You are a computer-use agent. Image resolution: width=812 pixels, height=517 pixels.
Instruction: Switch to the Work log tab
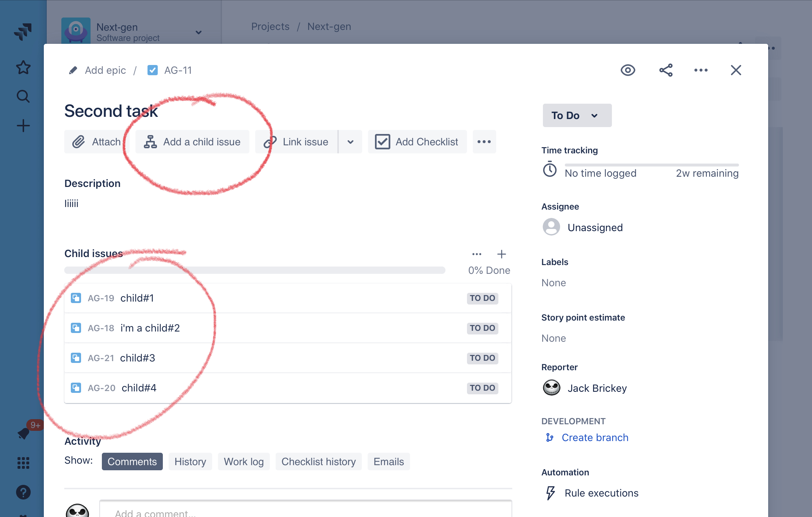pyautogui.click(x=244, y=461)
